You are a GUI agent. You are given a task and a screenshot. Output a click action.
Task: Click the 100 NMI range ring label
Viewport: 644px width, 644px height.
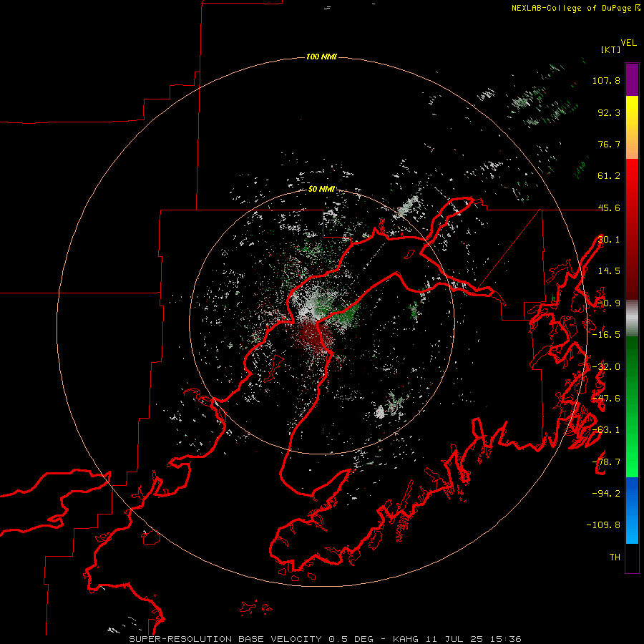pyautogui.click(x=321, y=57)
